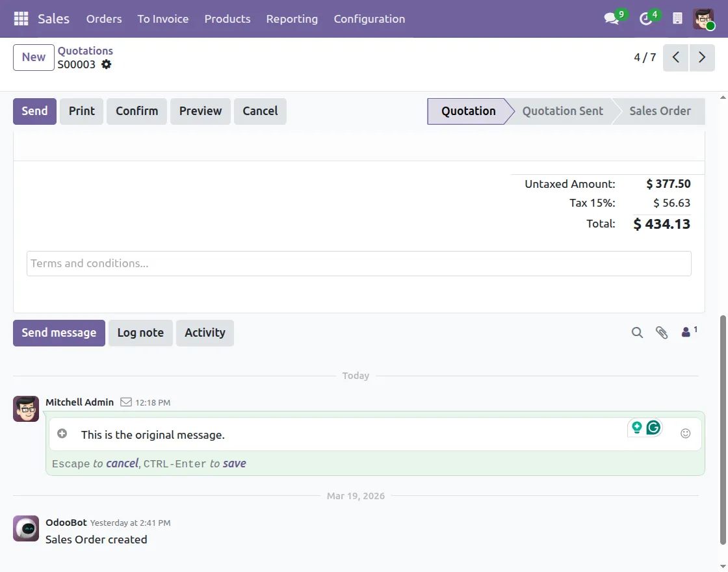Click the search messages magnifier icon

tap(637, 332)
